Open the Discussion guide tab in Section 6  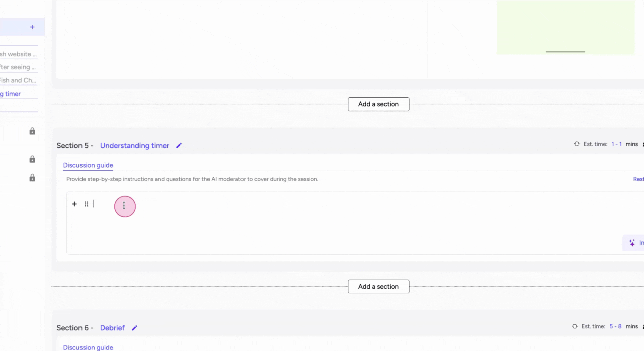click(x=88, y=347)
